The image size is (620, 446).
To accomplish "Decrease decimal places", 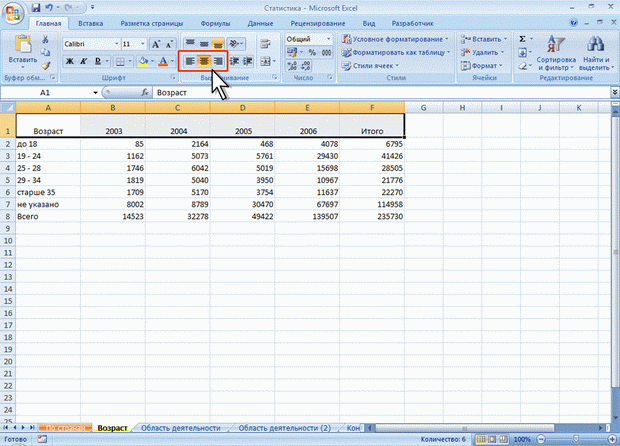I will pyautogui.click(x=306, y=66).
